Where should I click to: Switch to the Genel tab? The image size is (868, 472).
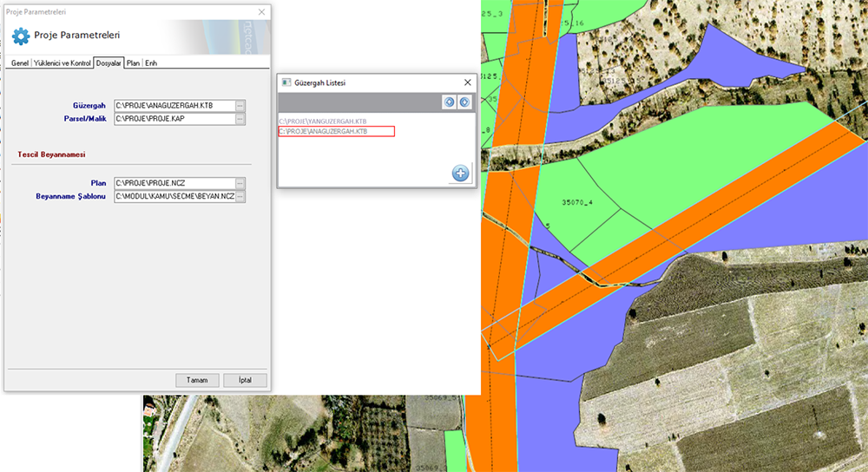tap(19, 63)
